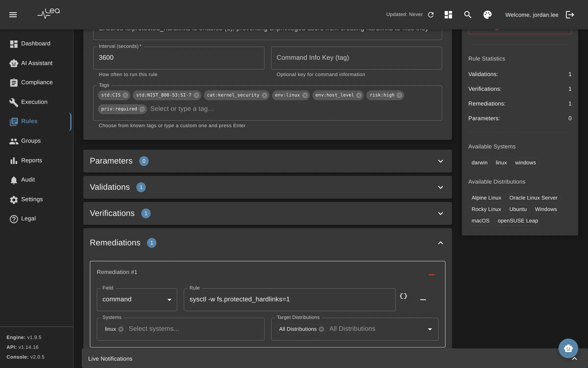
Task: Remove the cat:kernel_security tag
Action: pyautogui.click(x=264, y=95)
